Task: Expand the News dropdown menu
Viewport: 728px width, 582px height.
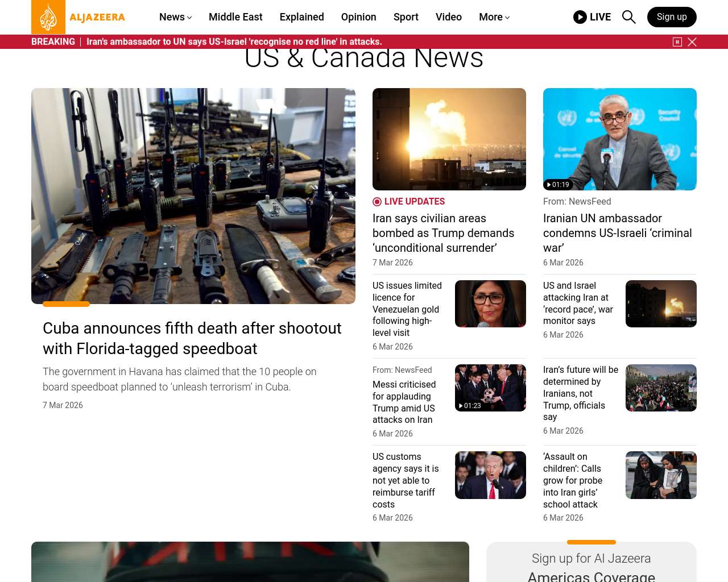Action: [x=175, y=17]
